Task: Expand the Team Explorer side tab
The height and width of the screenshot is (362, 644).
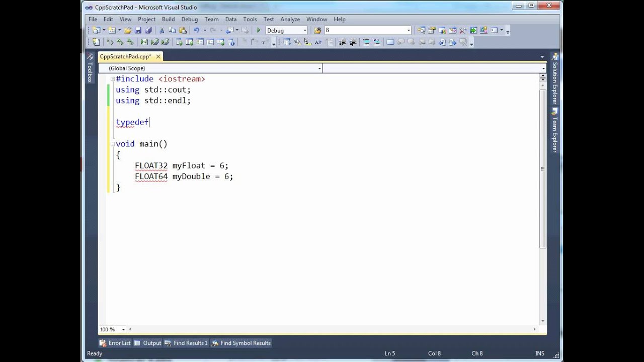Action: click(x=555, y=130)
